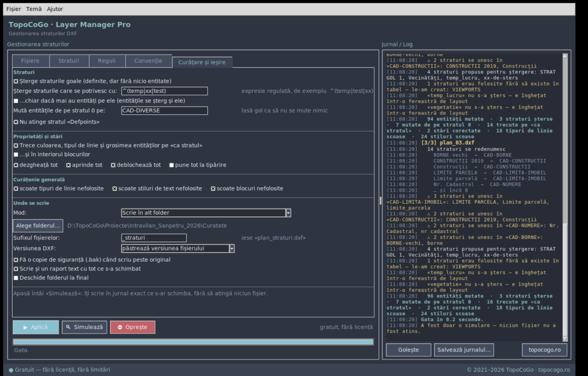Enable '...chiar dacă mai au entități' checkbox
Screen dimensions: 588x376
point(16,100)
